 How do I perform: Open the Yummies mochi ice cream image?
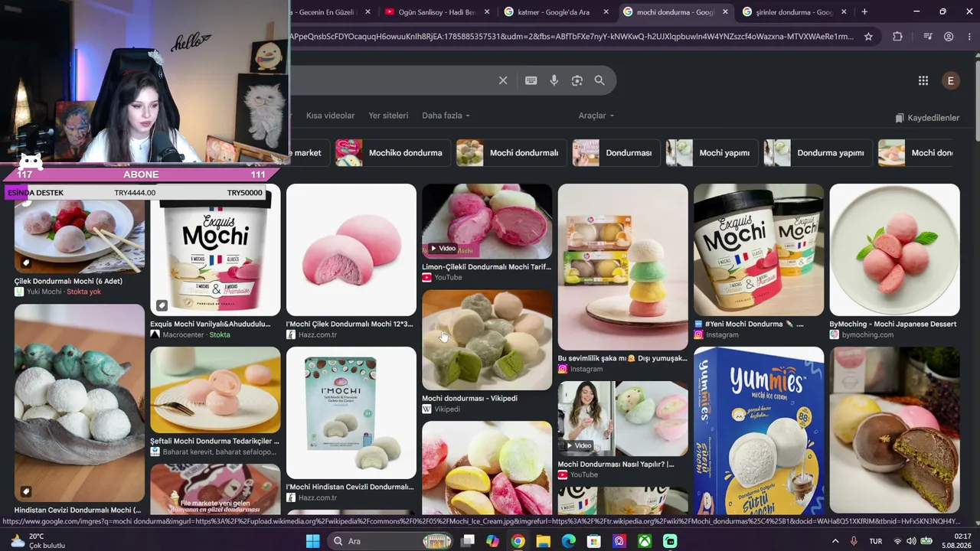pyautogui.click(x=759, y=430)
